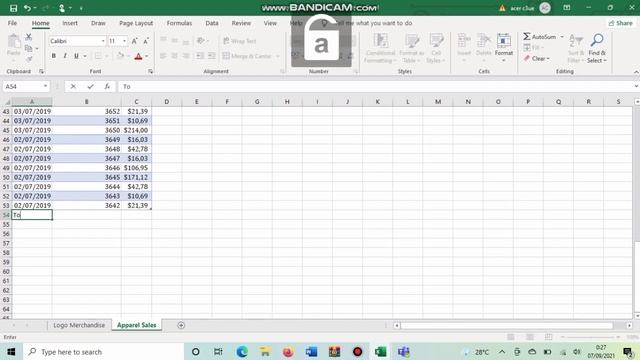Increase the font size
The height and width of the screenshot is (360, 640).
134,41
